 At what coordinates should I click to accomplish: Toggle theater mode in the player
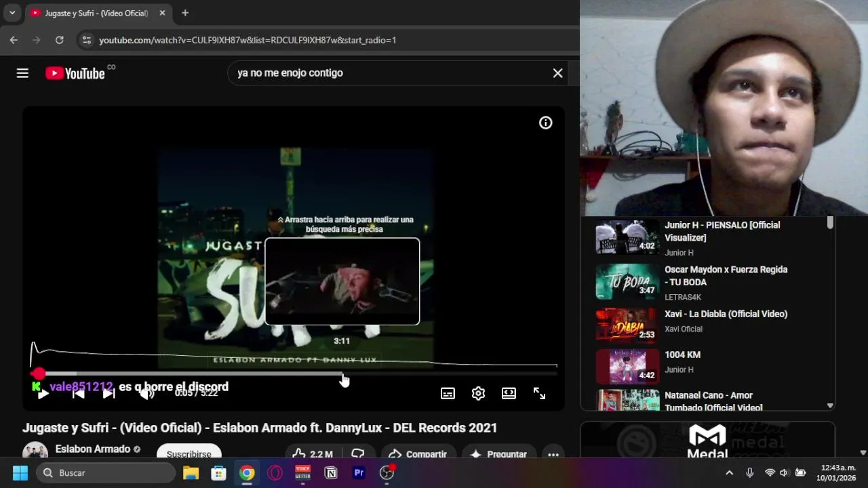pyautogui.click(x=509, y=393)
